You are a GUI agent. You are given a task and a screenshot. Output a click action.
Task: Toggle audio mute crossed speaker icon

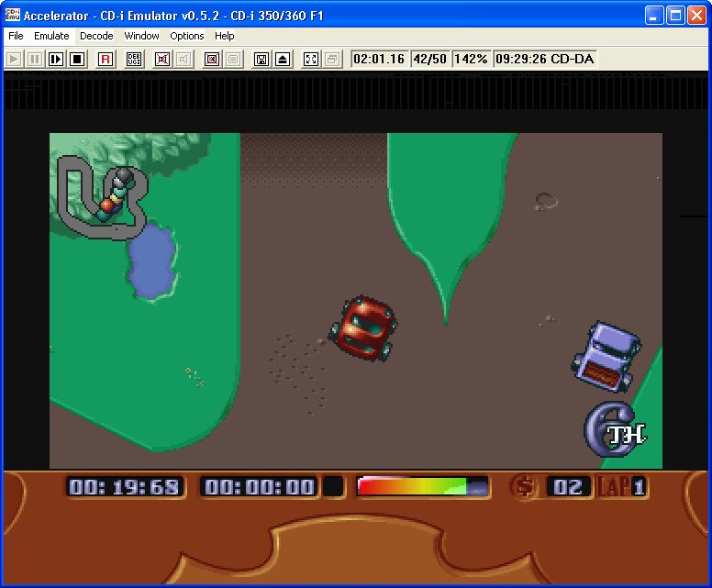click(162, 59)
